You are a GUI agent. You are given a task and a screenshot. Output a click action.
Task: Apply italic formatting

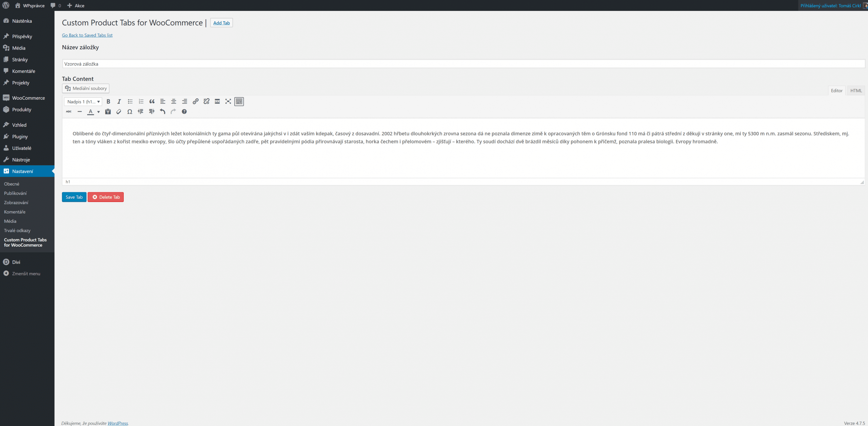119,101
